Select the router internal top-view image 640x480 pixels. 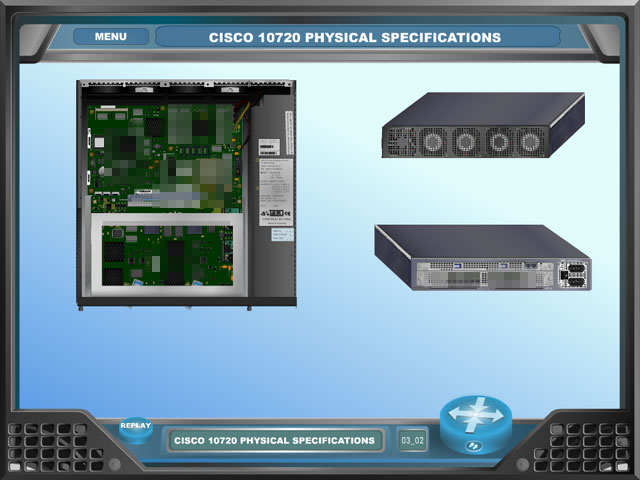tap(186, 195)
